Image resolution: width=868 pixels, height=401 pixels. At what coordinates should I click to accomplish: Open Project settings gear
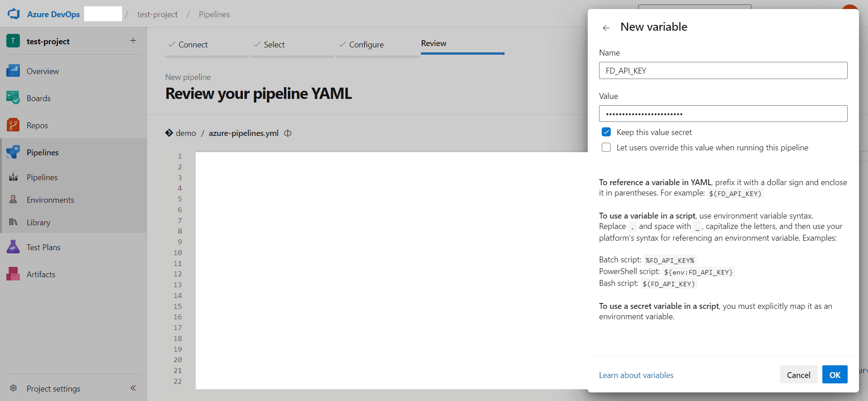click(14, 388)
